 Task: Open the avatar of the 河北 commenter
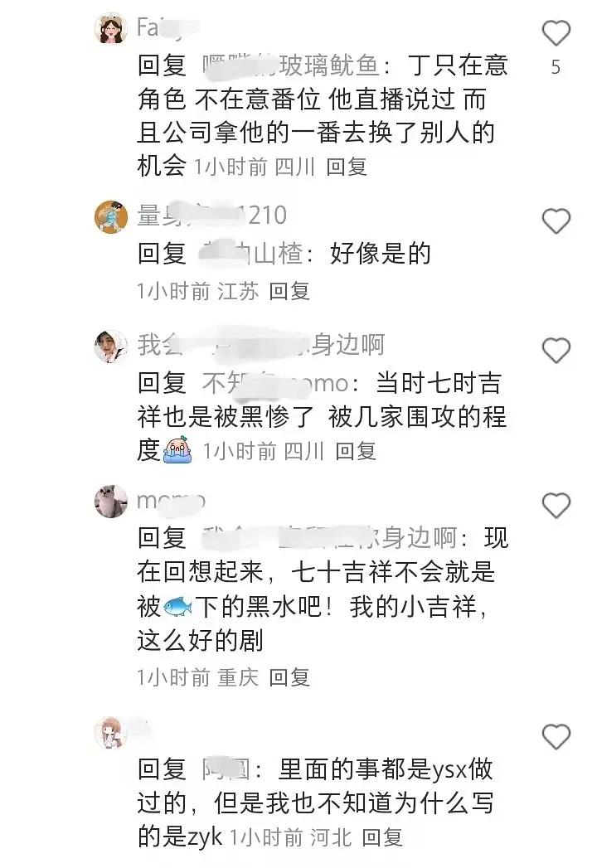[x=111, y=732]
